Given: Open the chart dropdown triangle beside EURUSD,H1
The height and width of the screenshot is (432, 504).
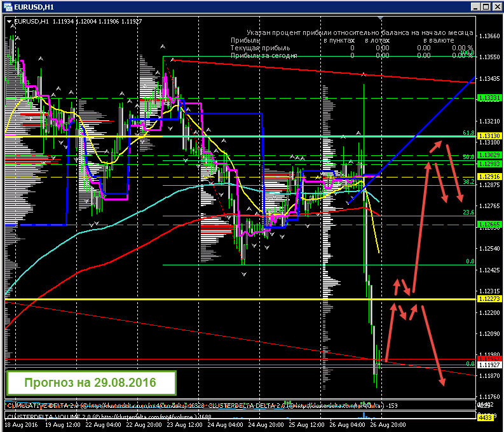Looking at the screenshot, I should tap(10, 22).
